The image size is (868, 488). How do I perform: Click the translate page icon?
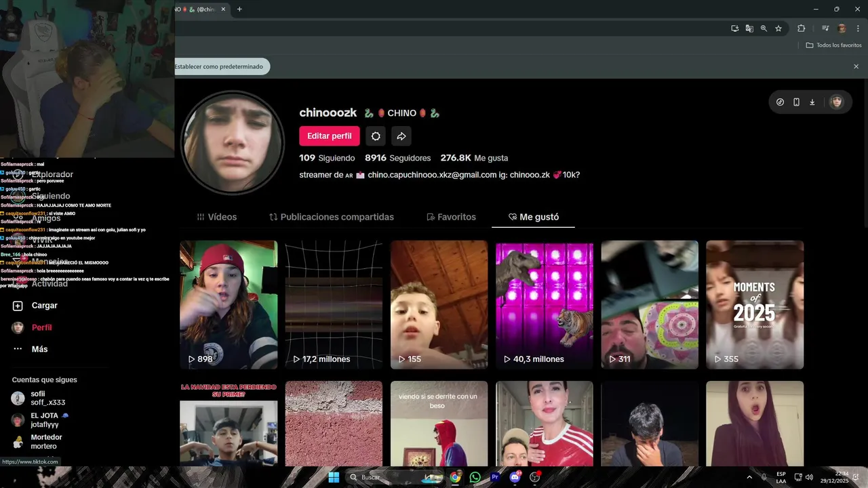coord(749,28)
